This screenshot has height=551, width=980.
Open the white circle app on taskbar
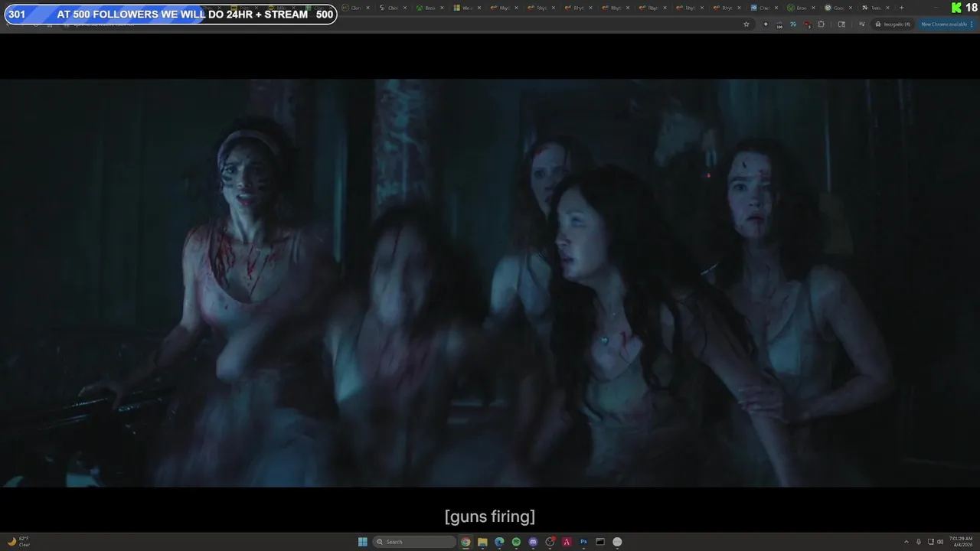tap(617, 542)
